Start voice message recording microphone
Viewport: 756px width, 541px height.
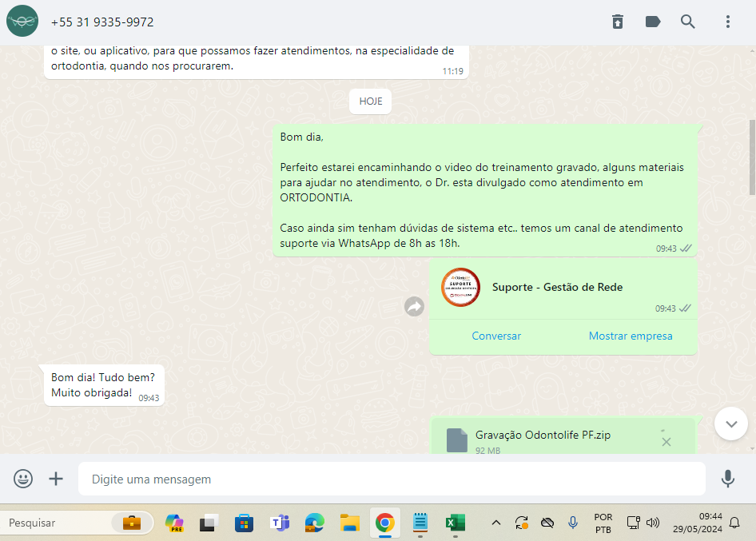point(728,479)
